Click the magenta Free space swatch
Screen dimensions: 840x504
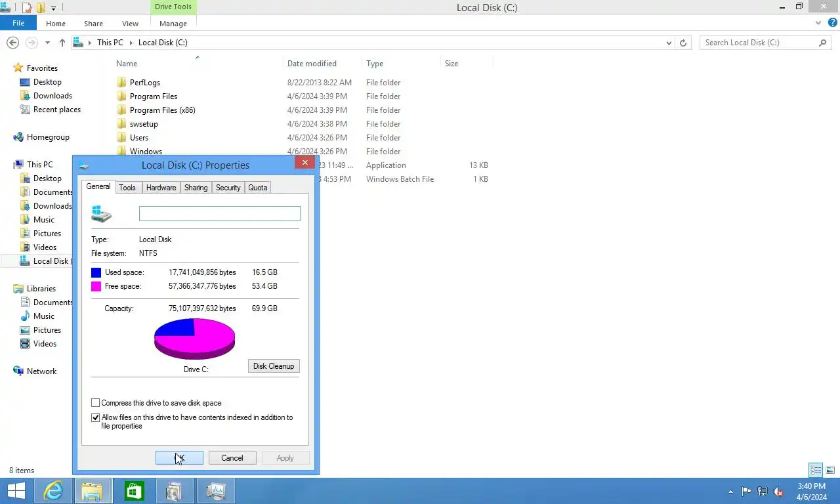point(96,286)
